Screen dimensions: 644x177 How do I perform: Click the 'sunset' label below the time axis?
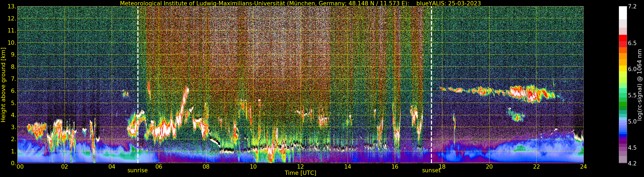point(431,171)
